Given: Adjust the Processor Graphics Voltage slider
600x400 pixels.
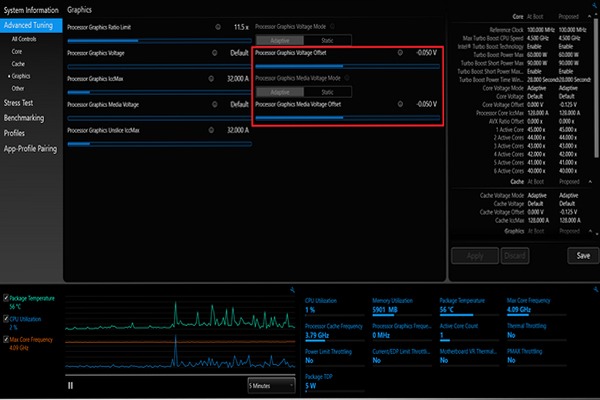Looking at the screenshot, I should 160,66.
